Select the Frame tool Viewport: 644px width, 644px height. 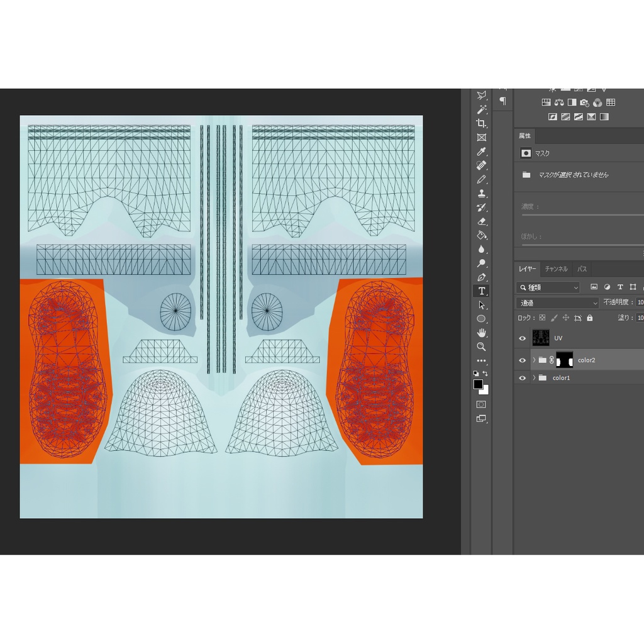[481, 137]
